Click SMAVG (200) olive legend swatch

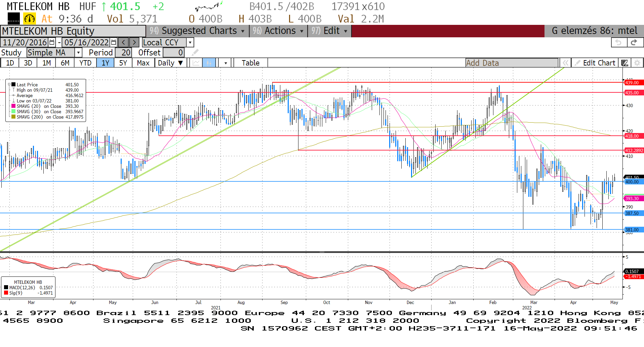[x=13, y=117]
